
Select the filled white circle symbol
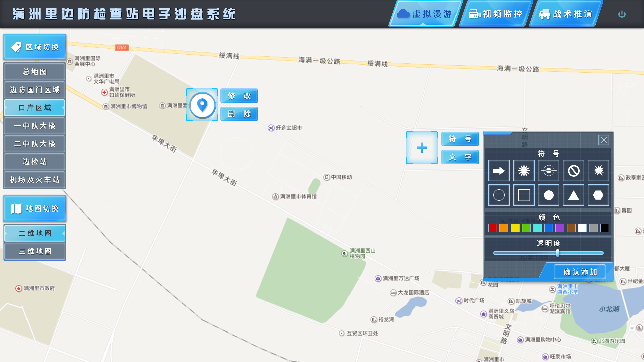point(549,195)
